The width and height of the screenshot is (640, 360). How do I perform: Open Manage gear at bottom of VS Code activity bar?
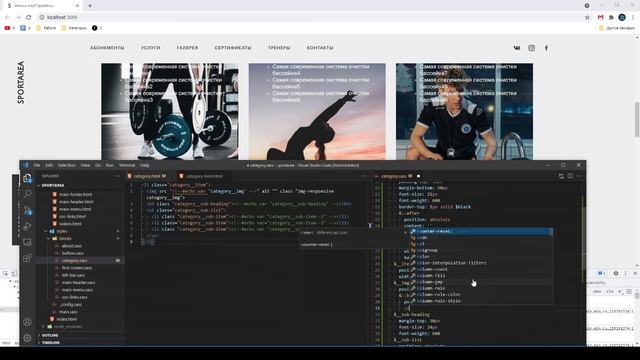[27, 338]
